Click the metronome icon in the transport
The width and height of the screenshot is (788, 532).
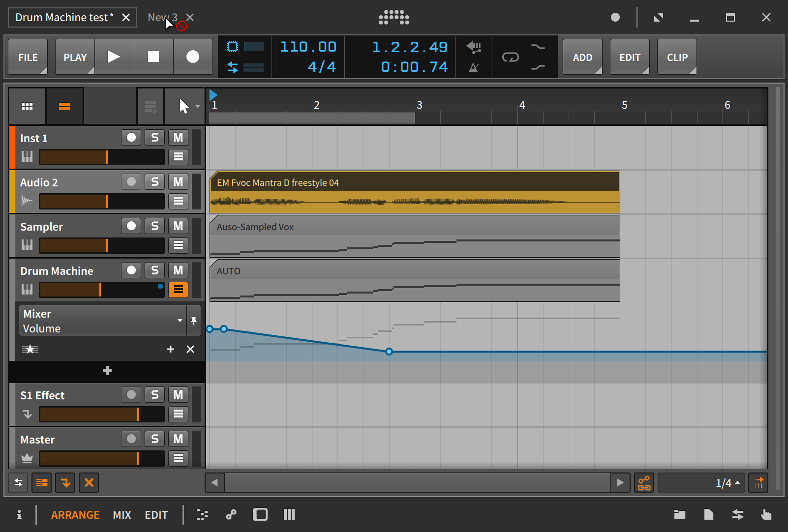pos(473,68)
